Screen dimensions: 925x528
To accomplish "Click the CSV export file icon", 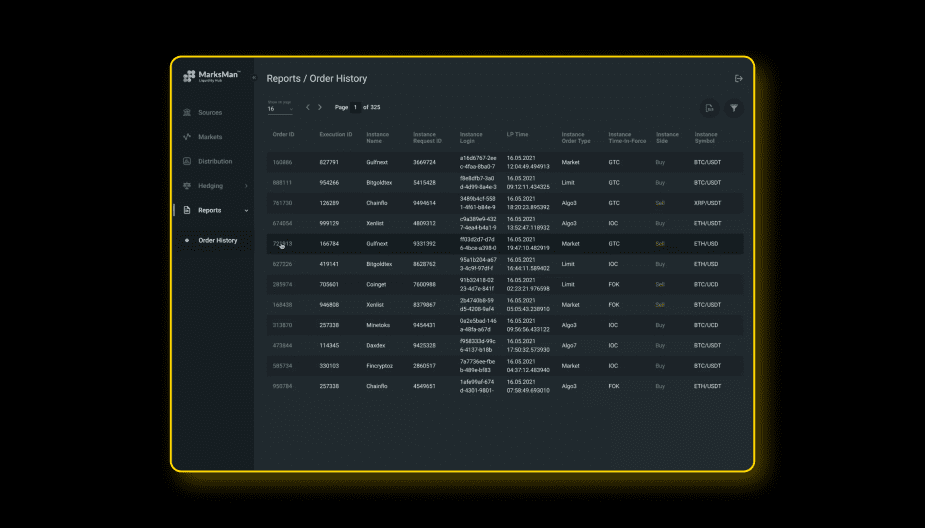I will click(708, 108).
